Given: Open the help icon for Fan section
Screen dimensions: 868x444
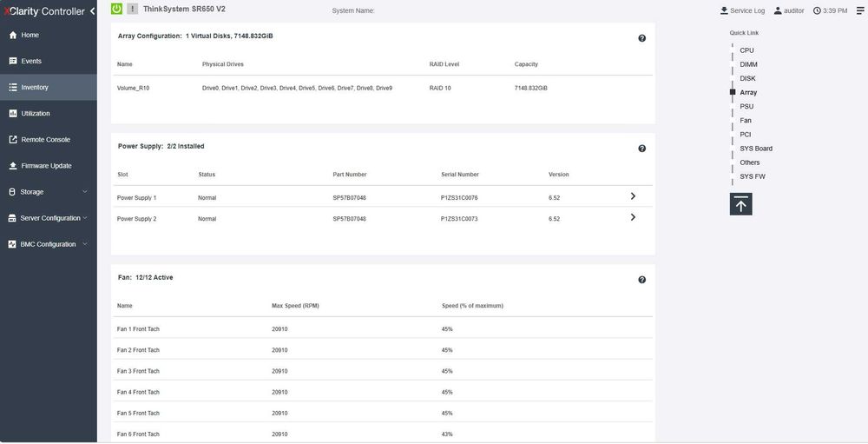Looking at the screenshot, I should click(x=641, y=280).
